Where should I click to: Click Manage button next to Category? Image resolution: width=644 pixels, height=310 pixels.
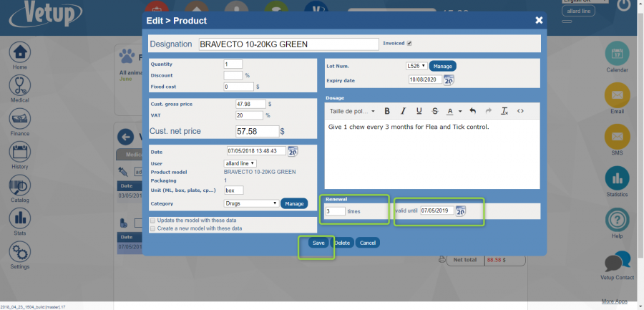(294, 203)
